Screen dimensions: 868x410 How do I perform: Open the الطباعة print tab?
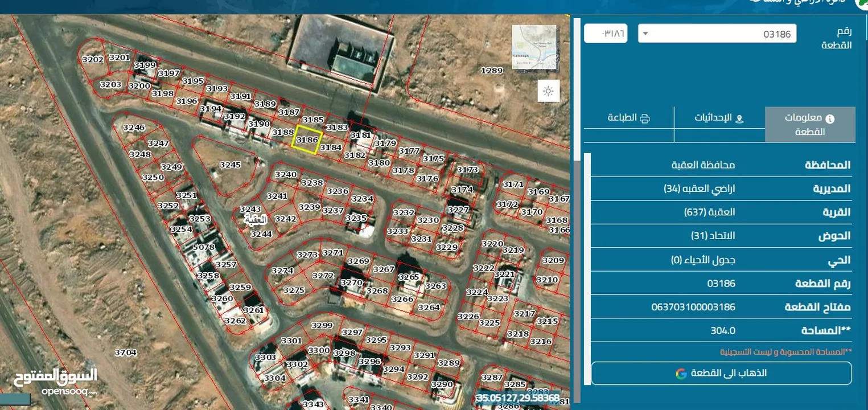pyautogui.click(x=629, y=118)
